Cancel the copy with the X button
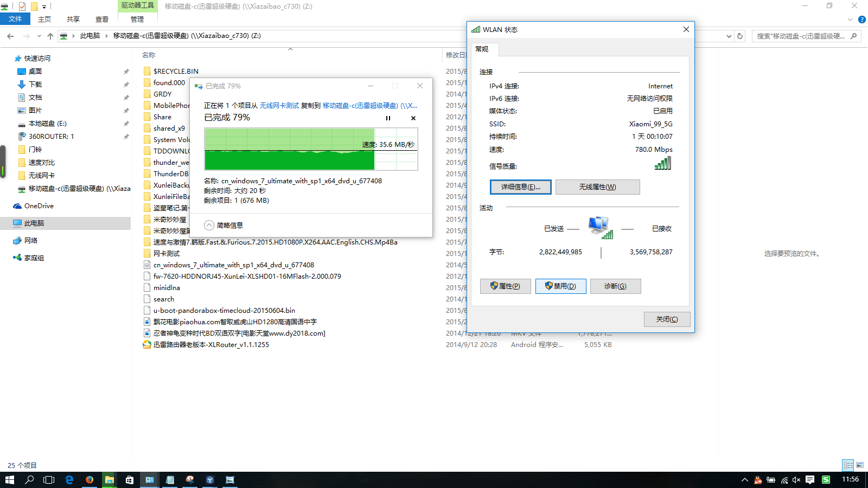This screenshot has width=868, height=488. click(413, 118)
